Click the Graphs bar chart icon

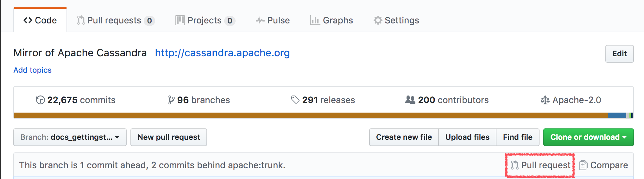(315, 20)
